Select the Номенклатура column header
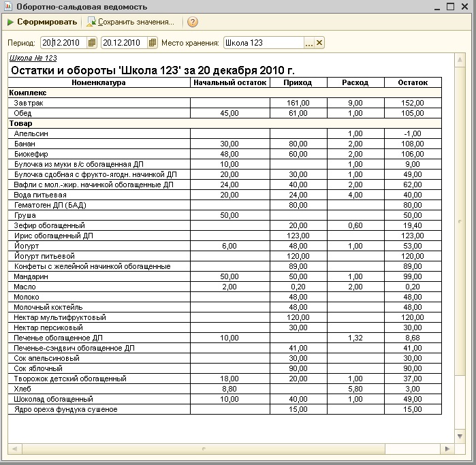The image size is (476, 465). pos(99,82)
